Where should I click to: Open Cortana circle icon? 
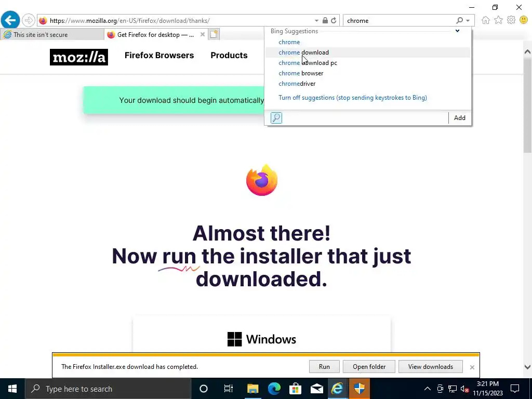tap(203, 389)
